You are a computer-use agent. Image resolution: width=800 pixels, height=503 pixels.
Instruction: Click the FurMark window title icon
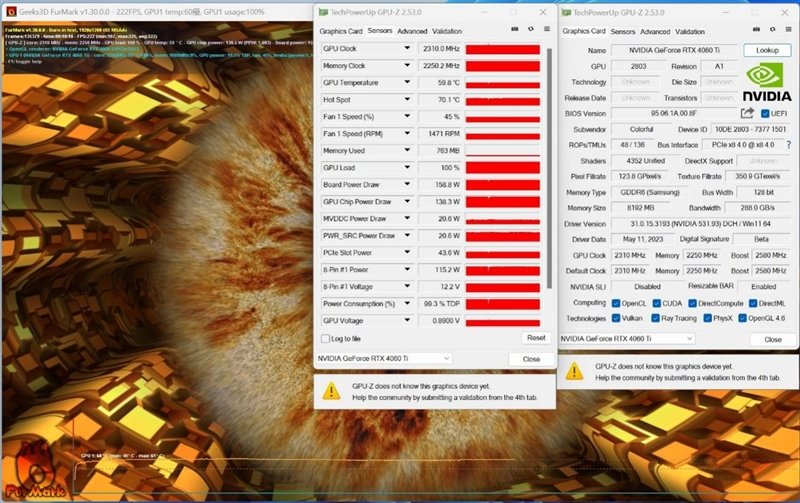pyautogui.click(x=10, y=11)
